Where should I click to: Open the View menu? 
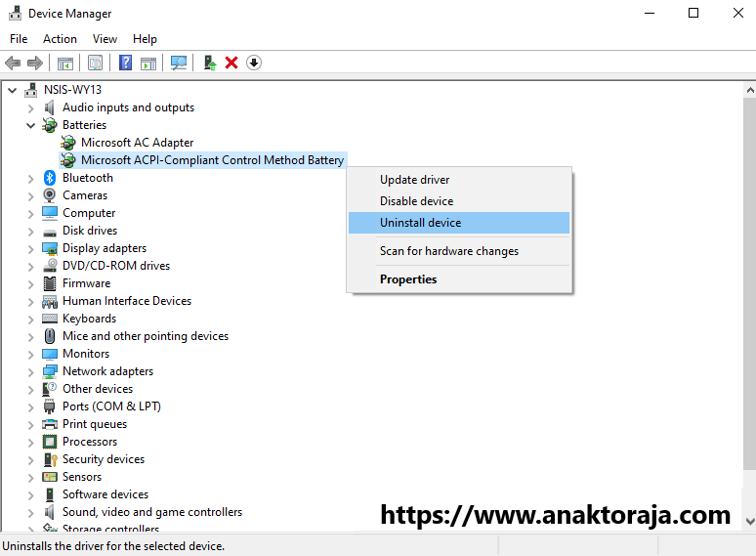(x=105, y=39)
